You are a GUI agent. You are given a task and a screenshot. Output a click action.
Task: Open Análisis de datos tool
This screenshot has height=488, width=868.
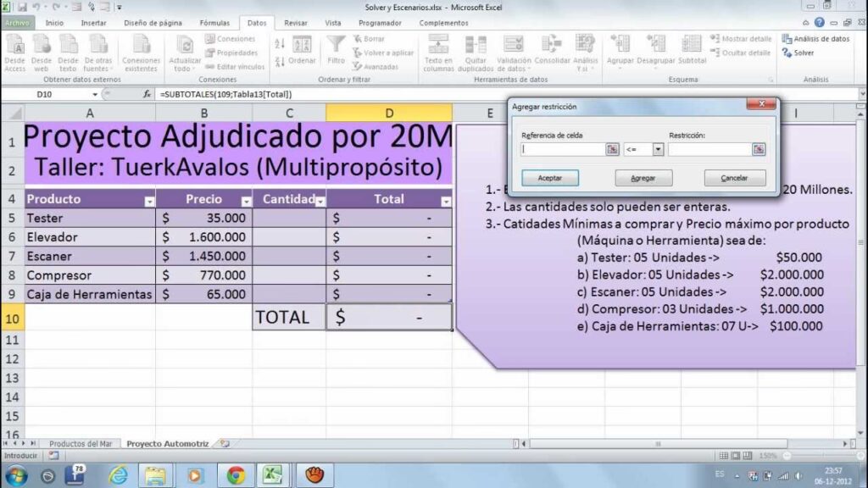click(x=815, y=39)
